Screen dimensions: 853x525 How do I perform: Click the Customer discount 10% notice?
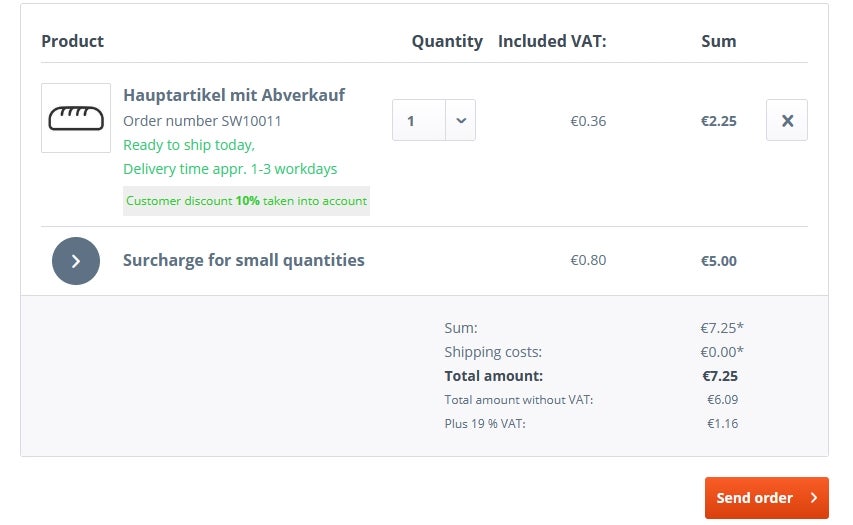click(x=246, y=201)
